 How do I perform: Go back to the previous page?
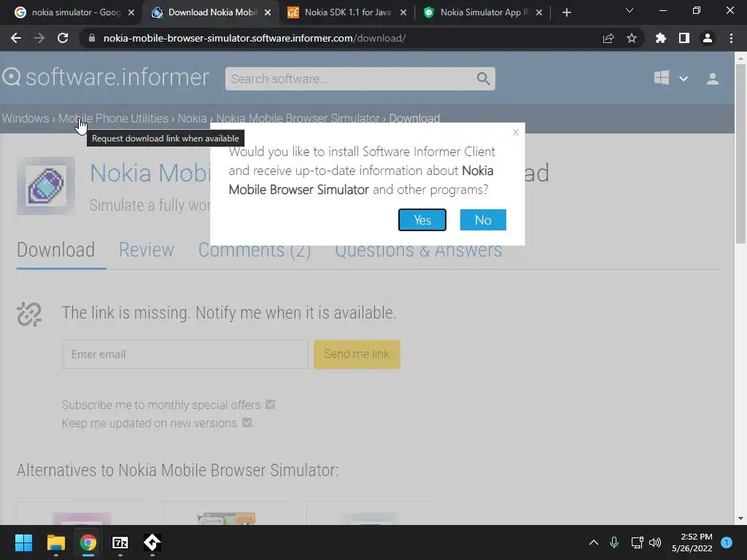[16, 38]
